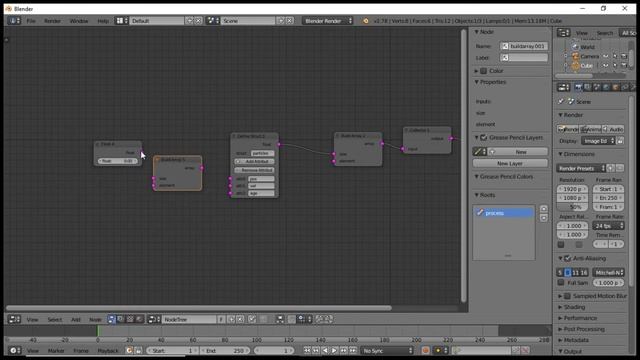Jump to next keyframe
This screenshot has width=640, height=360.
pos(344,350)
